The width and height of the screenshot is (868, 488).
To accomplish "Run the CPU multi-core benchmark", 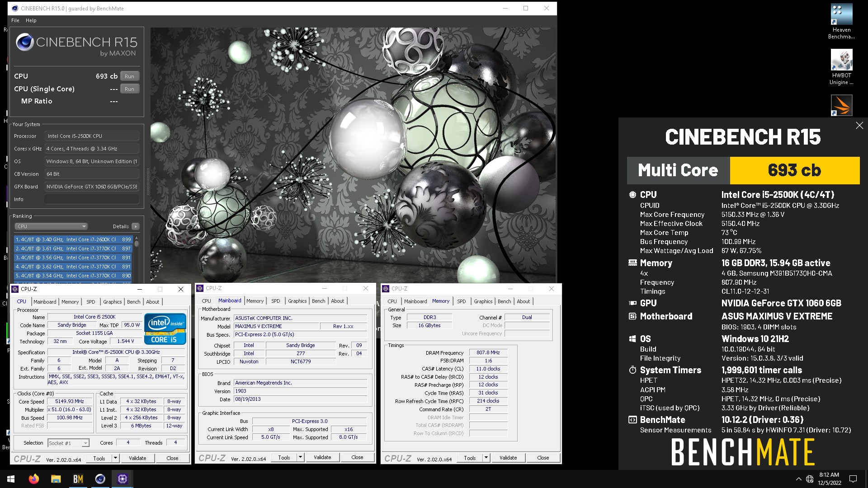I will pyautogui.click(x=130, y=76).
